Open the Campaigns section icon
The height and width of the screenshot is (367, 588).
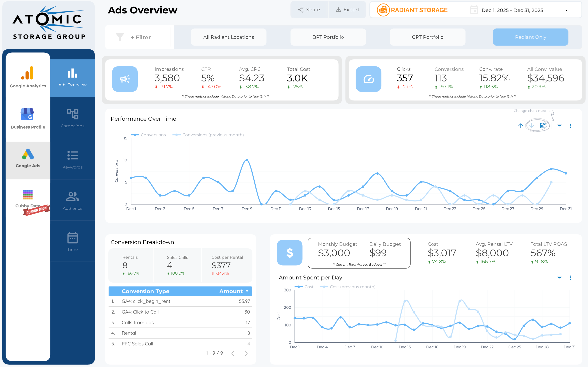point(72,114)
